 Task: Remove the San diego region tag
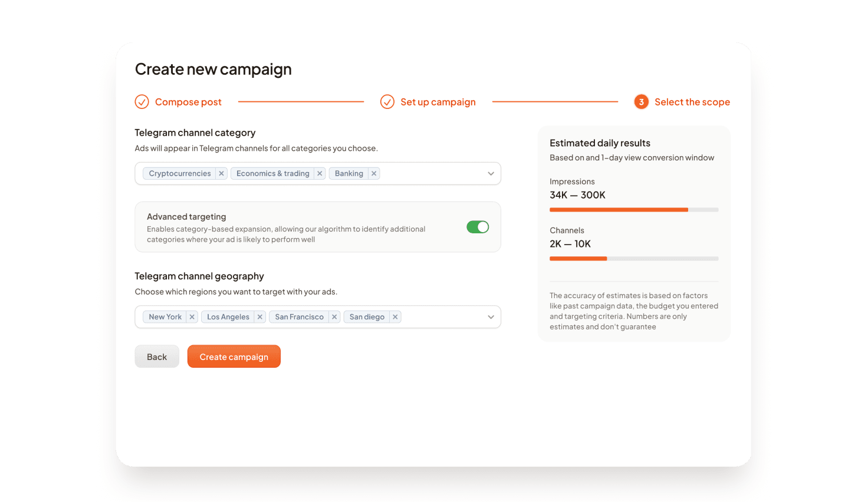(395, 317)
